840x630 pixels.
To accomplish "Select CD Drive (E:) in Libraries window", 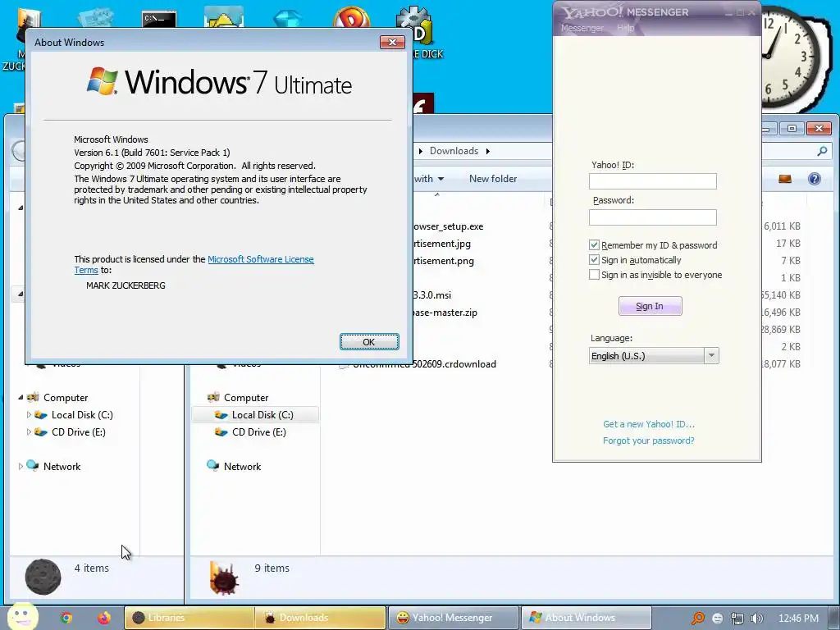I will tap(78, 431).
